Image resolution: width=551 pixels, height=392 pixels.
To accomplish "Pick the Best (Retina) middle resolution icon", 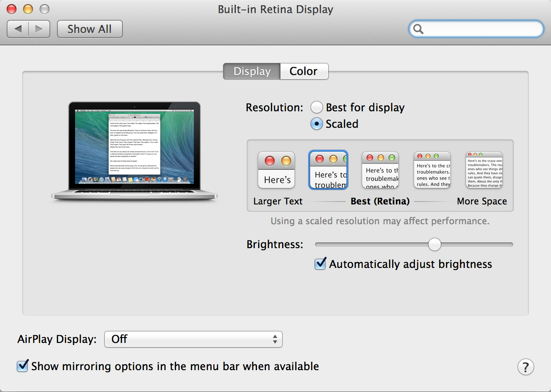I will (380, 170).
